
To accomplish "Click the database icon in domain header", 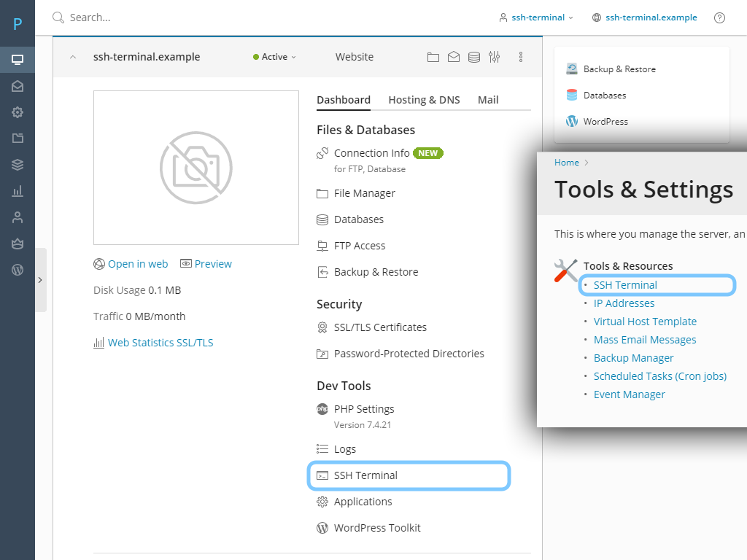I will tap(474, 57).
